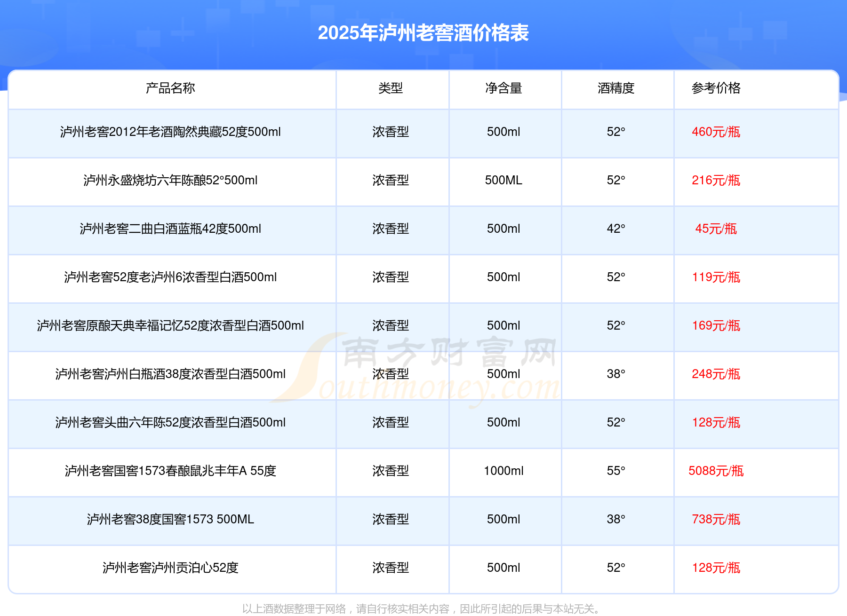This screenshot has width=847, height=616.
Task: Click 500ml in the 贡泊心52度 row
Action: point(503,568)
